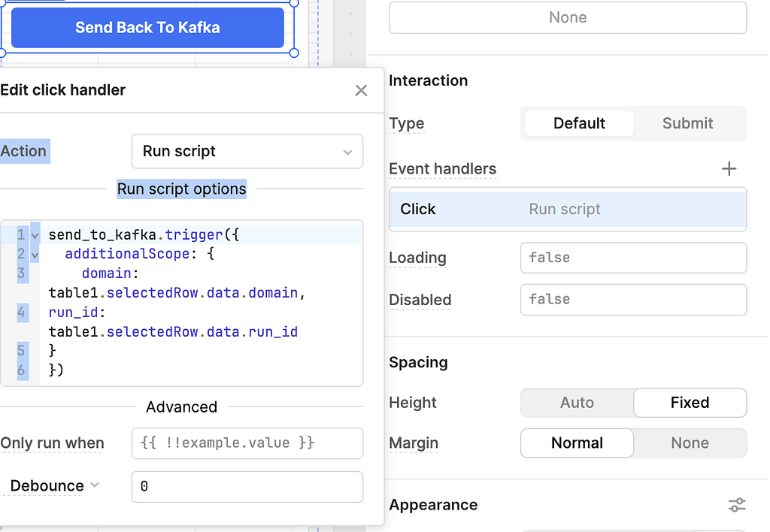Image resolution: width=770 pixels, height=532 pixels.
Task: Open the Run script action dropdown
Action: click(247, 151)
